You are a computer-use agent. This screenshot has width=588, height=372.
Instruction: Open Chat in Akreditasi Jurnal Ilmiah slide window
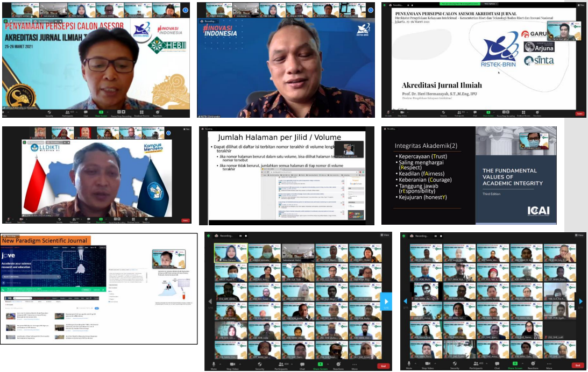(x=475, y=113)
